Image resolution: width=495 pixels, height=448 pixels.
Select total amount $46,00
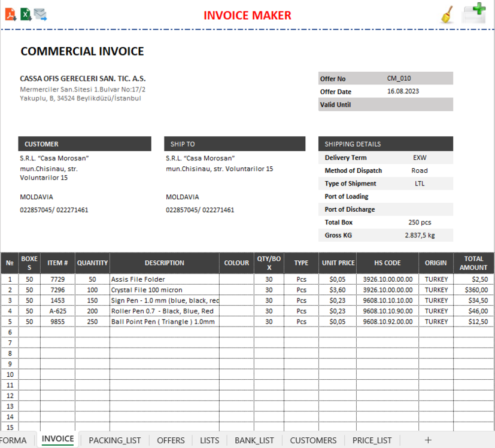point(473,311)
